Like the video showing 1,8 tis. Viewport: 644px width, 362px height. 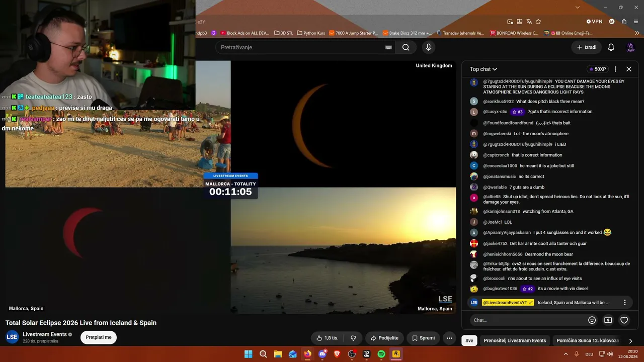coord(328,338)
